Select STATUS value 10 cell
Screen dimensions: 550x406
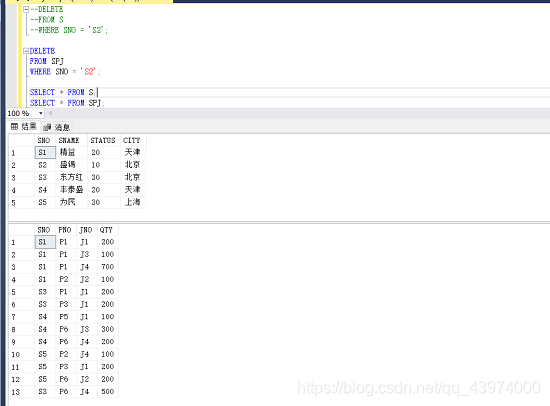103,165
